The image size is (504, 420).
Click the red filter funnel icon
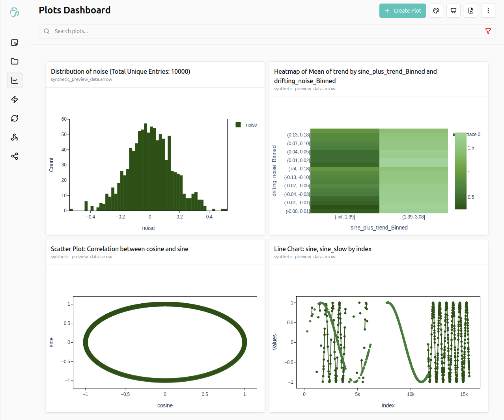[x=488, y=31]
